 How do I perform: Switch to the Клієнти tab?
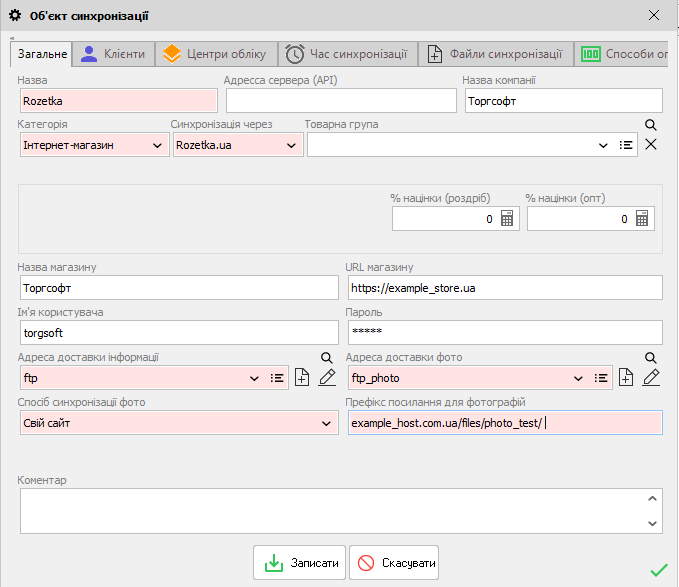pos(113,54)
